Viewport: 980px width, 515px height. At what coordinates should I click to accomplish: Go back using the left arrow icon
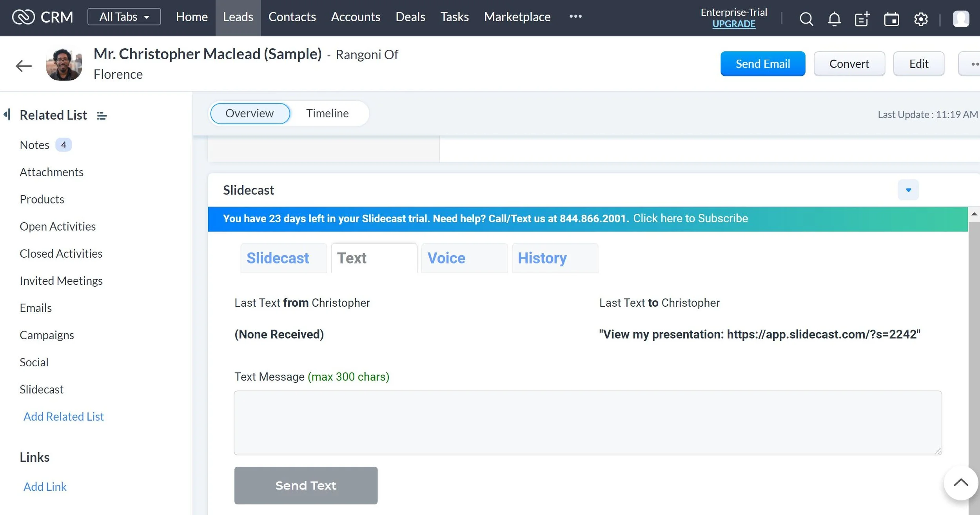pos(24,66)
